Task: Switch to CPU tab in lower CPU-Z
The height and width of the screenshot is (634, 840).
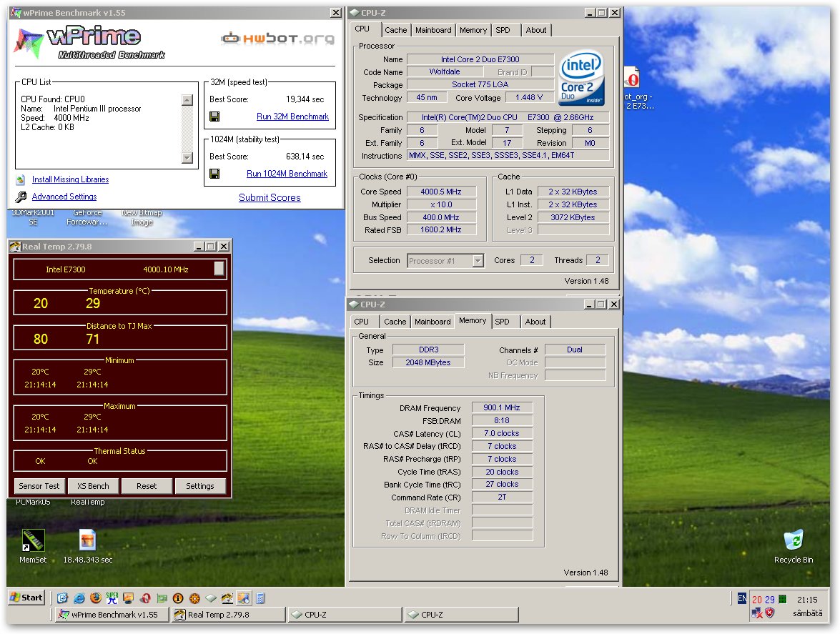Action: click(x=362, y=322)
